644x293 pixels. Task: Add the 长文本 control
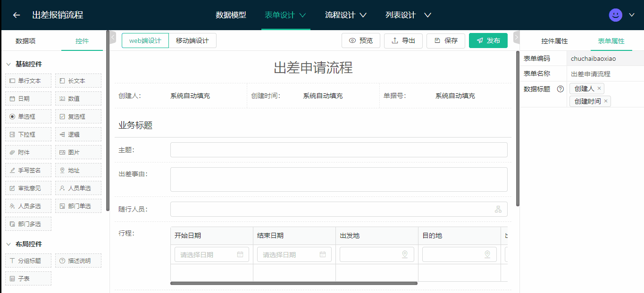click(x=78, y=81)
